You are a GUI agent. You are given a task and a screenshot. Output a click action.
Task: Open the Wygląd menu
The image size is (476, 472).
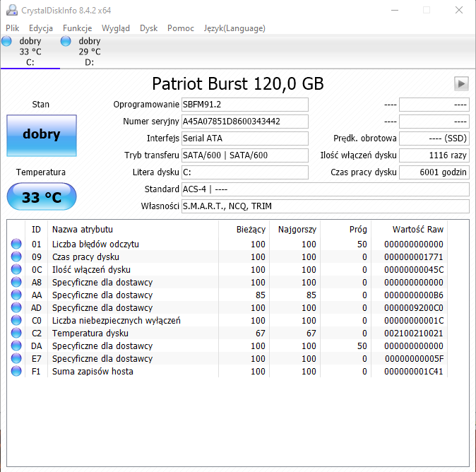116,28
